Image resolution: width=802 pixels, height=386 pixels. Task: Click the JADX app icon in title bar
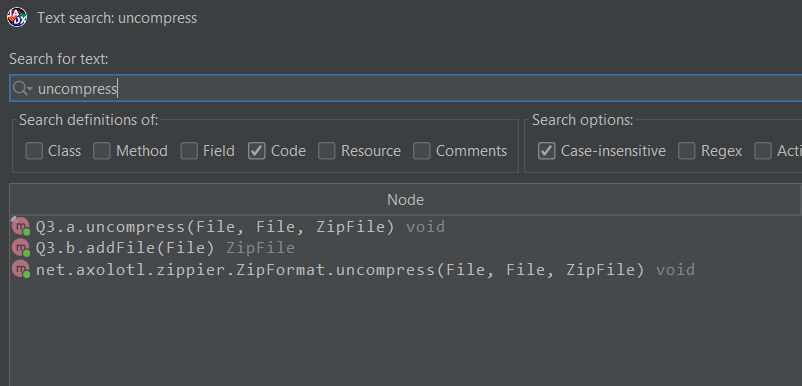(17, 17)
